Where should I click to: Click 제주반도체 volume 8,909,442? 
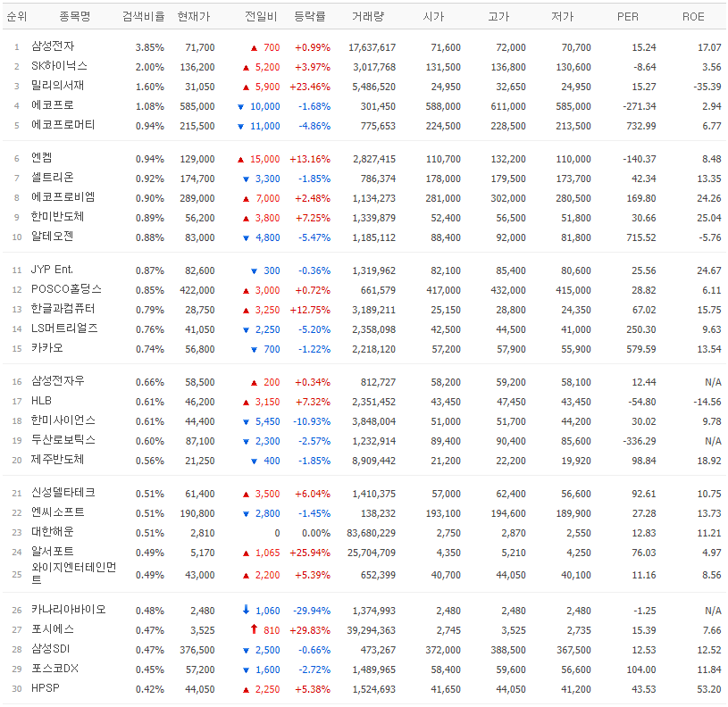click(373, 462)
